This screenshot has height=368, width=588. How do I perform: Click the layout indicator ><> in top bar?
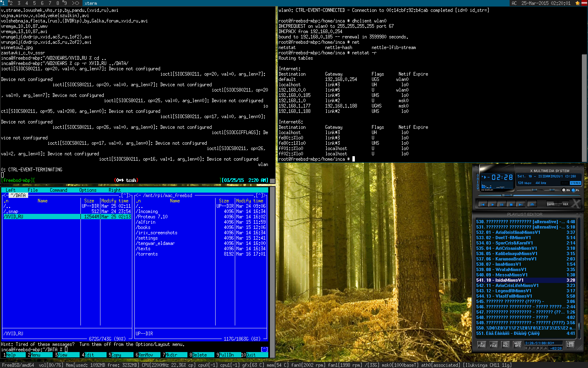coord(76,3)
